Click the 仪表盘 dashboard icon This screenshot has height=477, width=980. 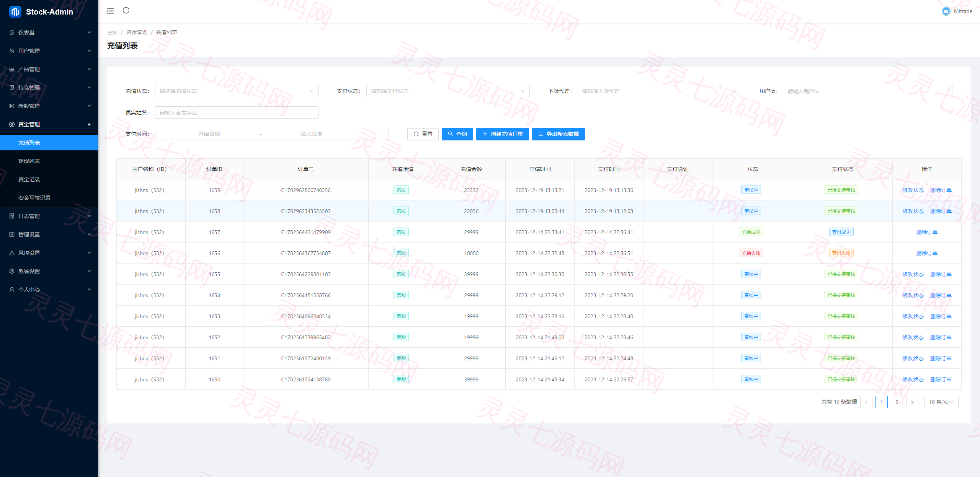pos(12,33)
